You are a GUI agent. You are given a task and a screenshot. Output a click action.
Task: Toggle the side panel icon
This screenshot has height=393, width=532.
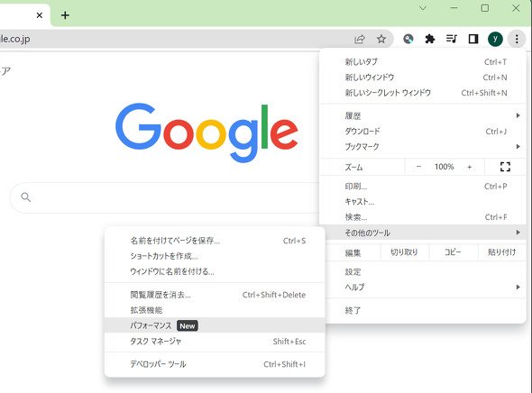point(473,39)
